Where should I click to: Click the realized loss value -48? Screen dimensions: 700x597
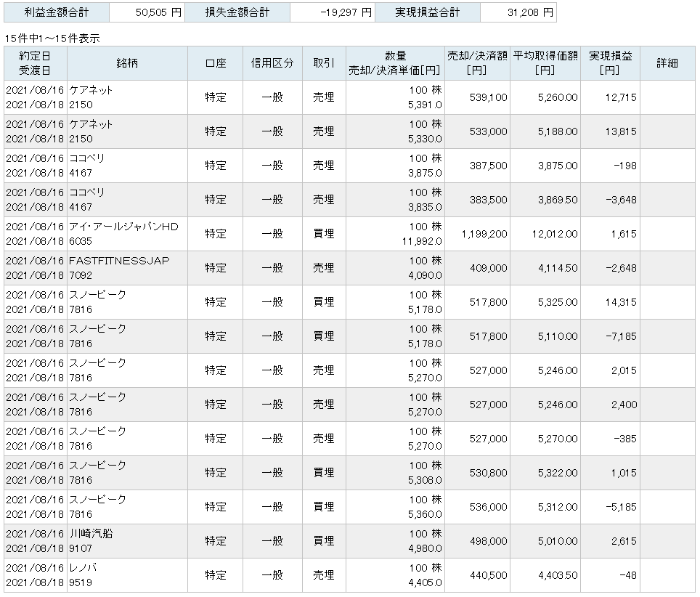click(628, 575)
